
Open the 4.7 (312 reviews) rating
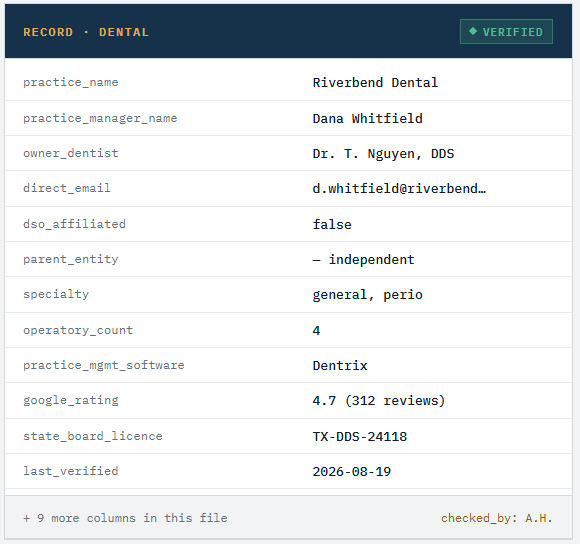click(x=379, y=401)
